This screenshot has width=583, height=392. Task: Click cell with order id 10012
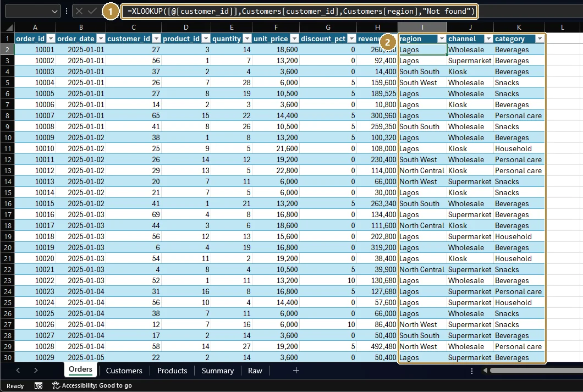tap(35, 170)
